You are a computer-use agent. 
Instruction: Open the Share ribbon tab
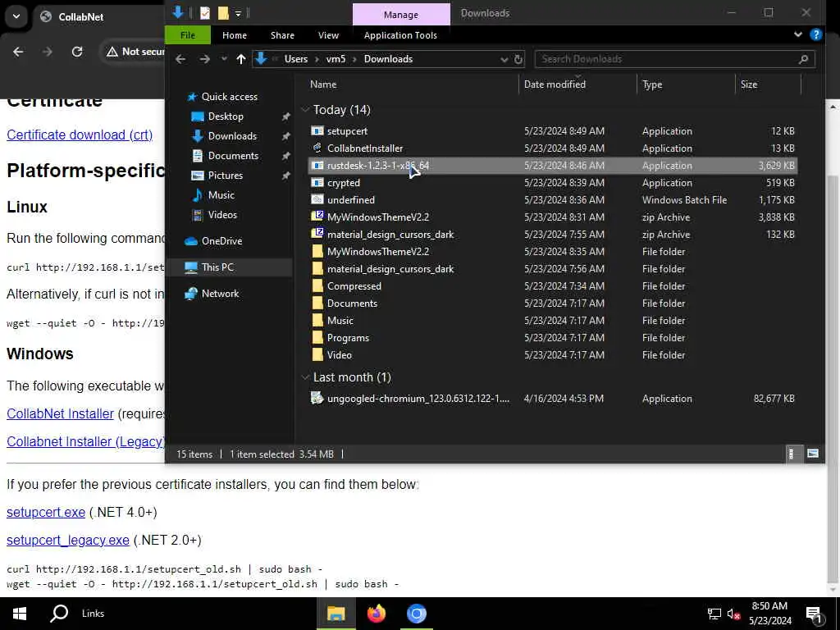[282, 34]
